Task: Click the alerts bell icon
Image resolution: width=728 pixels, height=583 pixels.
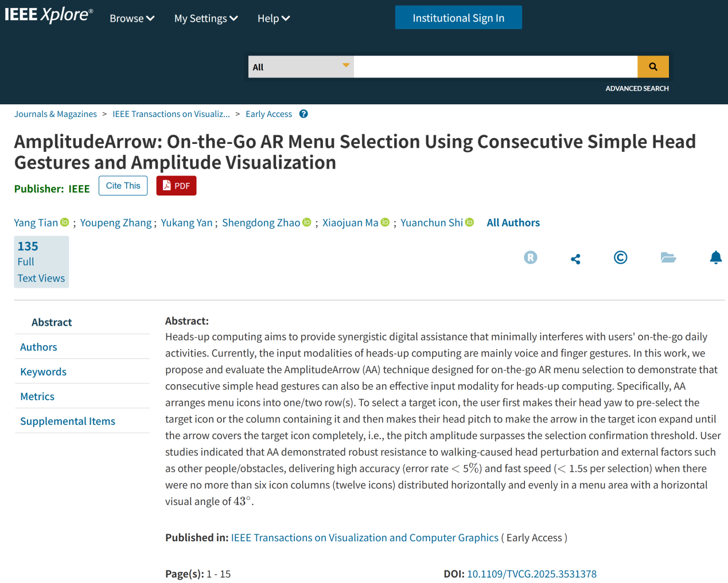Action: click(715, 257)
